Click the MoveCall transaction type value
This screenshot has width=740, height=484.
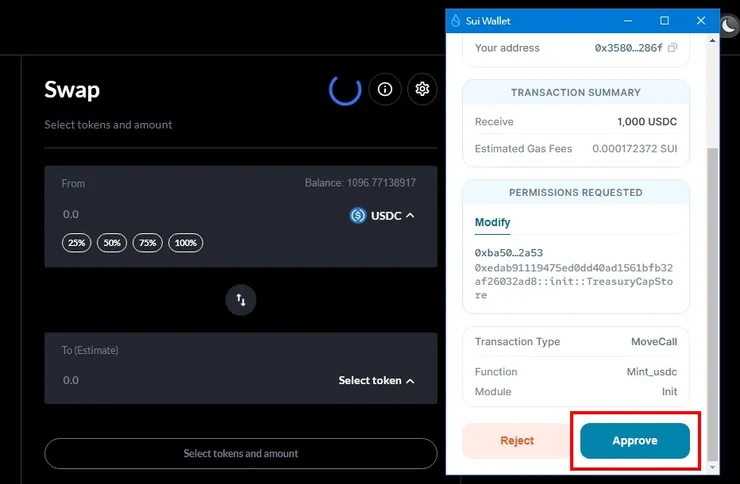click(x=654, y=342)
